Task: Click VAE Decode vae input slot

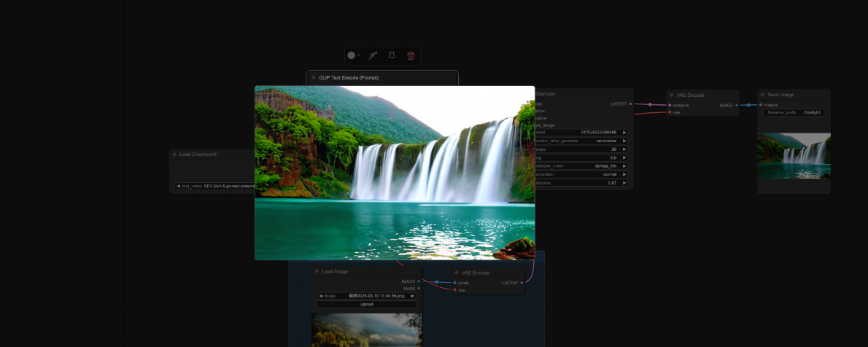Action: (670, 112)
